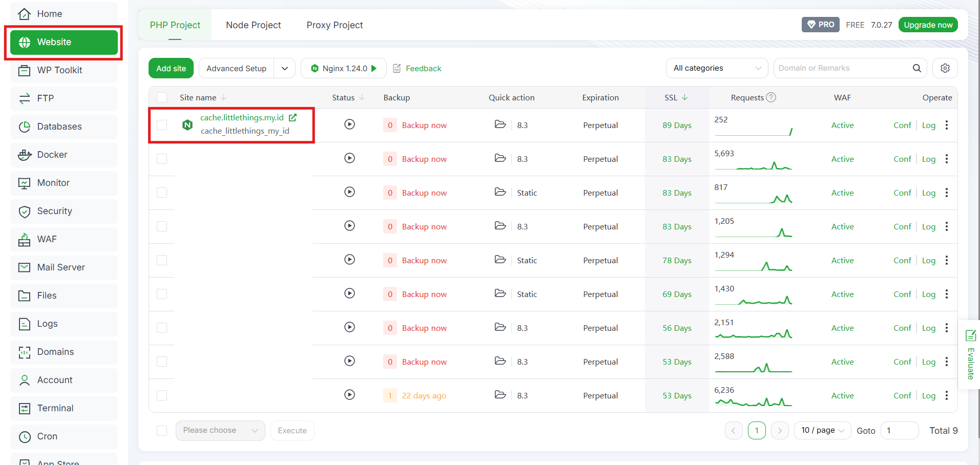Screen dimensions: 980x465
Task: Open Docker in the sidebar
Action: (x=64, y=155)
